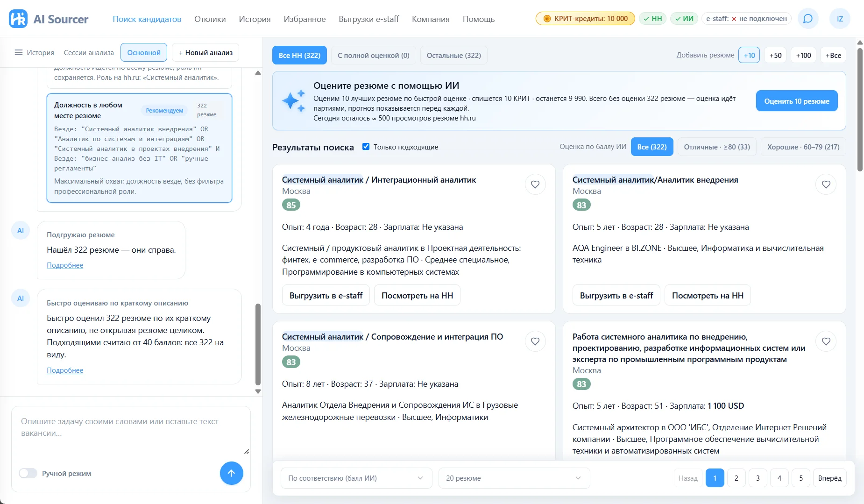Click chat panel scroll up arrow
This screenshot has height=504, width=864.
click(x=258, y=73)
